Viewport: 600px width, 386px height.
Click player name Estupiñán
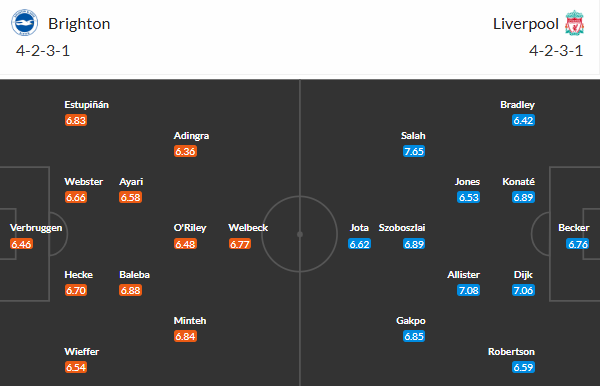86,105
